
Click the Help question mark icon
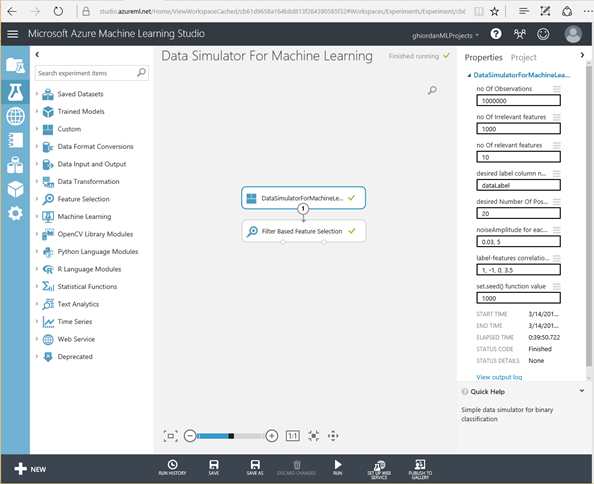click(x=496, y=34)
